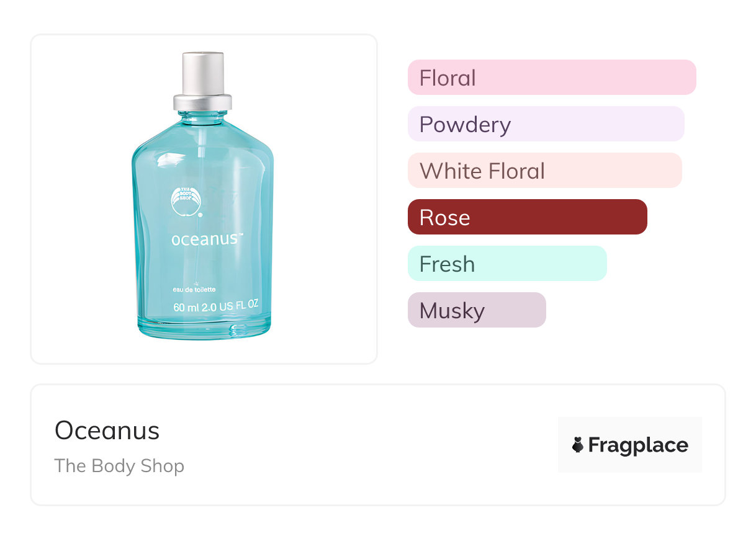The width and height of the screenshot is (756, 536).
Task: Click the silver spray cap of the bottle
Action: pyautogui.click(x=202, y=73)
